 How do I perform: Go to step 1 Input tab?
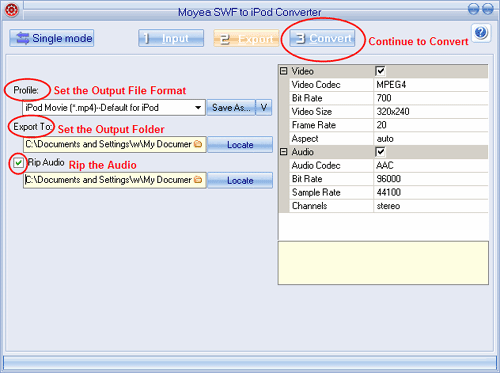coord(171,38)
